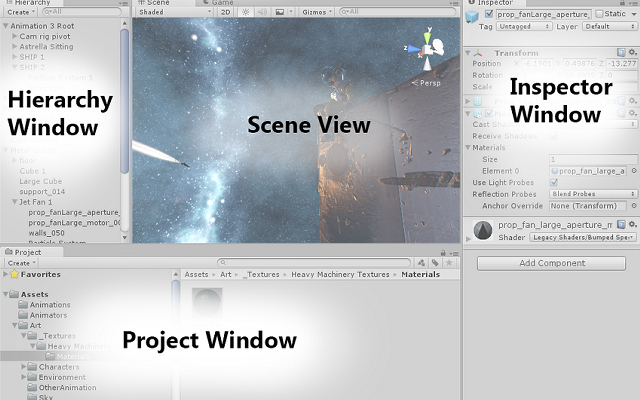Viewport: 640px width, 400px height.
Task: Open the Static flags dropdown arrow
Action: 634,14
